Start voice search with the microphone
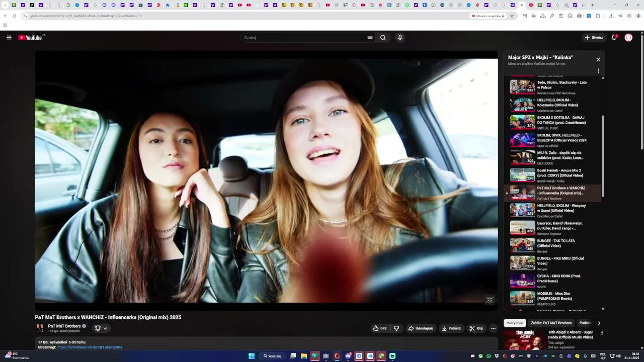644x362 pixels. (400, 38)
